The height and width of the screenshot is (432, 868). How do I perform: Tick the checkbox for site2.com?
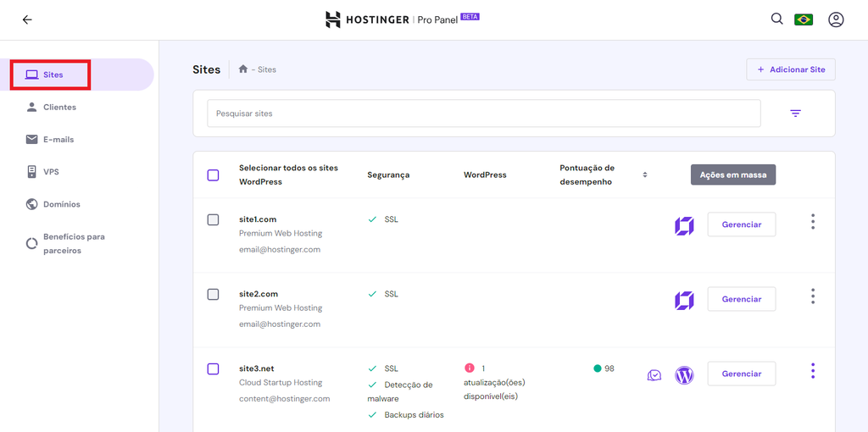[x=213, y=294]
